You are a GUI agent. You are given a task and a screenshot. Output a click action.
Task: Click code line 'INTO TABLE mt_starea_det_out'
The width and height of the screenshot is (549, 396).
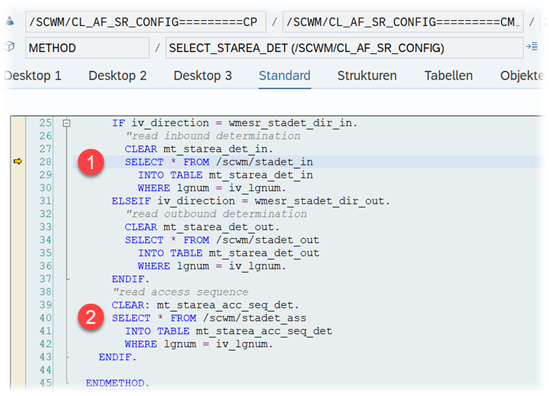click(228, 253)
